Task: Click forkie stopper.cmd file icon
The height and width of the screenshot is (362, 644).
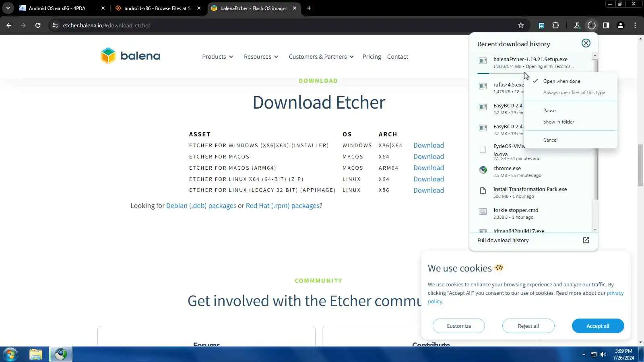Action: 483,212
